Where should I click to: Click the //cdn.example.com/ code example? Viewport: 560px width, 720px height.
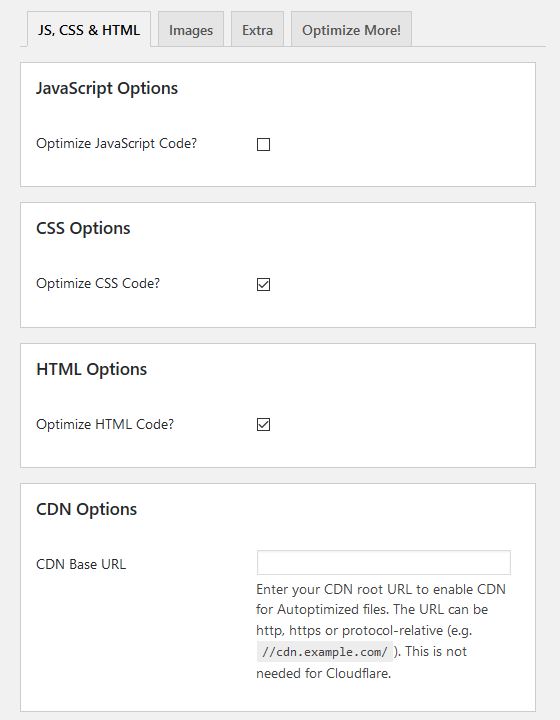pos(325,652)
